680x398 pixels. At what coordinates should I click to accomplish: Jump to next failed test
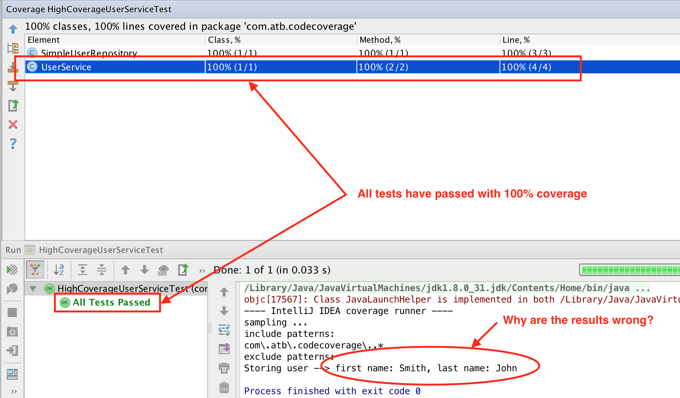click(144, 270)
